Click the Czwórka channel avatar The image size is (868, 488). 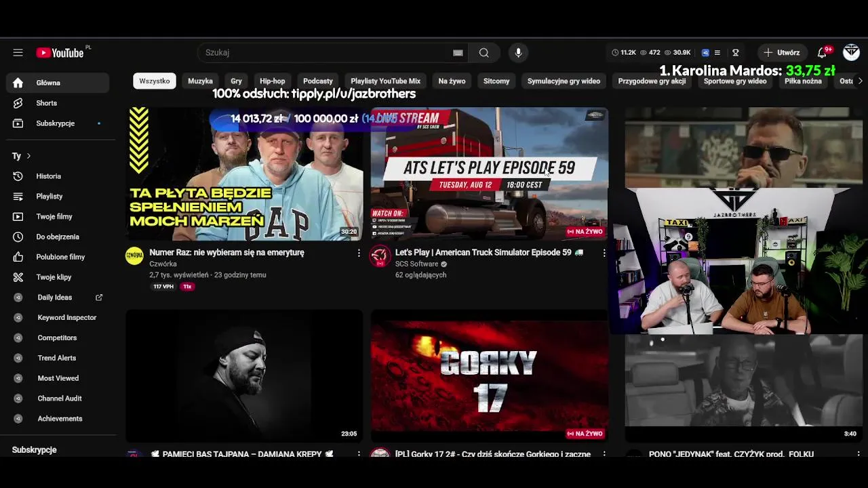click(134, 256)
